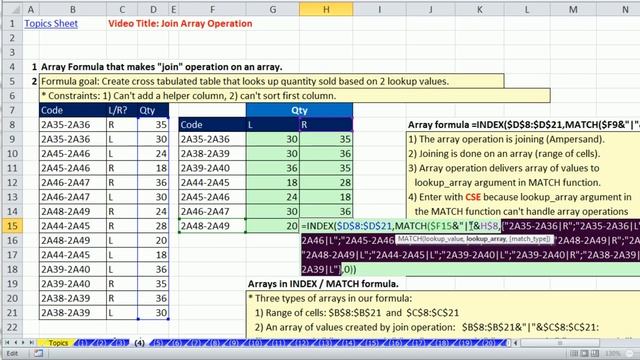The image size is (640, 360).
Task: Select column M header
Action: (x=573, y=9)
